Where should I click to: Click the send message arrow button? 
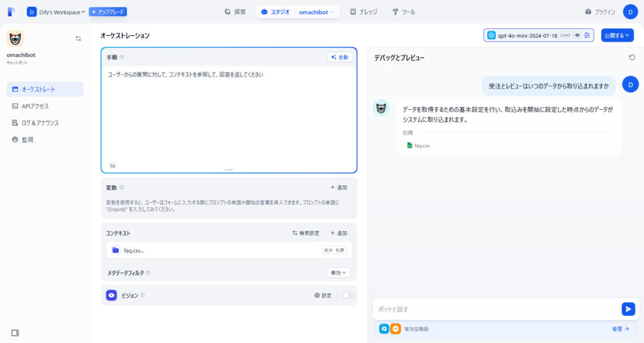[x=628, y=309]
